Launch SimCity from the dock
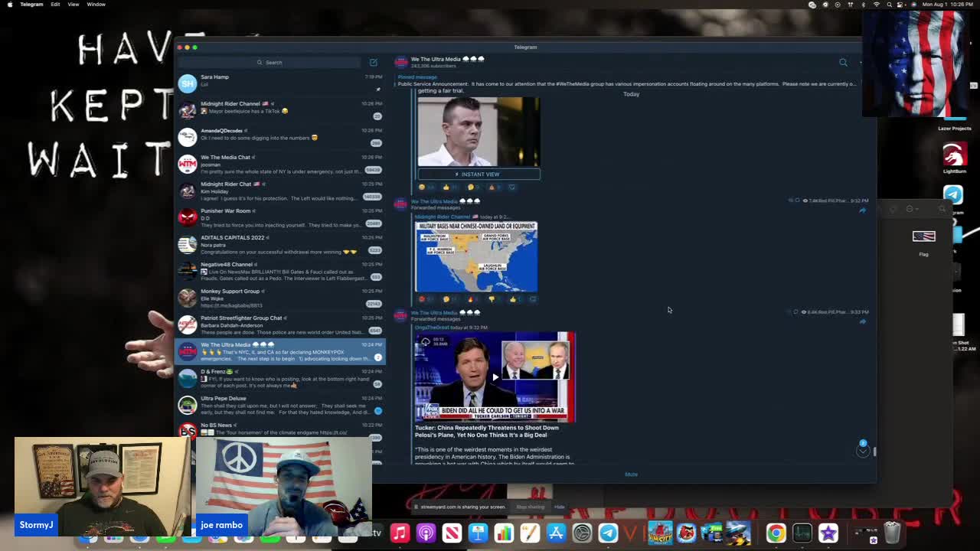 660,533
